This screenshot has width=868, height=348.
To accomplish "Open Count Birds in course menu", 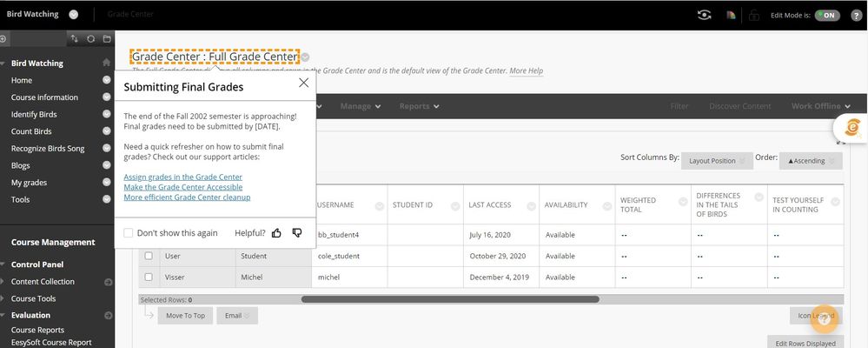I will 31,131.
